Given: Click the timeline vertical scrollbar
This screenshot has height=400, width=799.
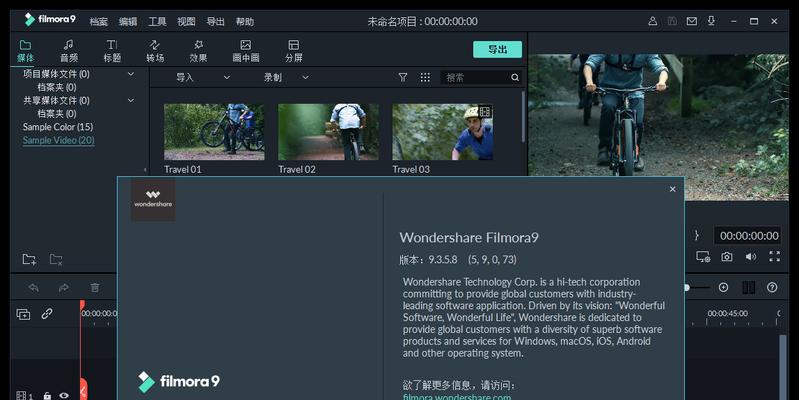Looking at the screenshot, I should (783, 367).
